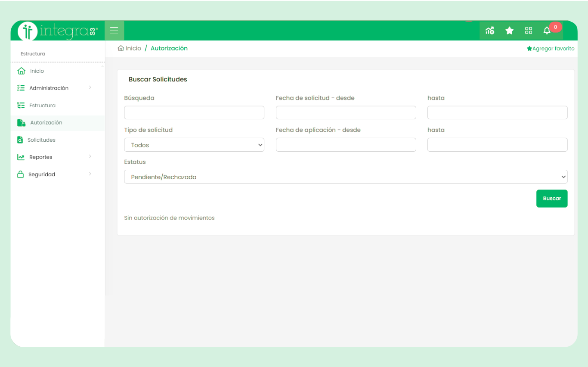The height and width of the screenshot is (367, 588).
Task: Click the 'Estructura' sidebar header text
Action: 33,54
